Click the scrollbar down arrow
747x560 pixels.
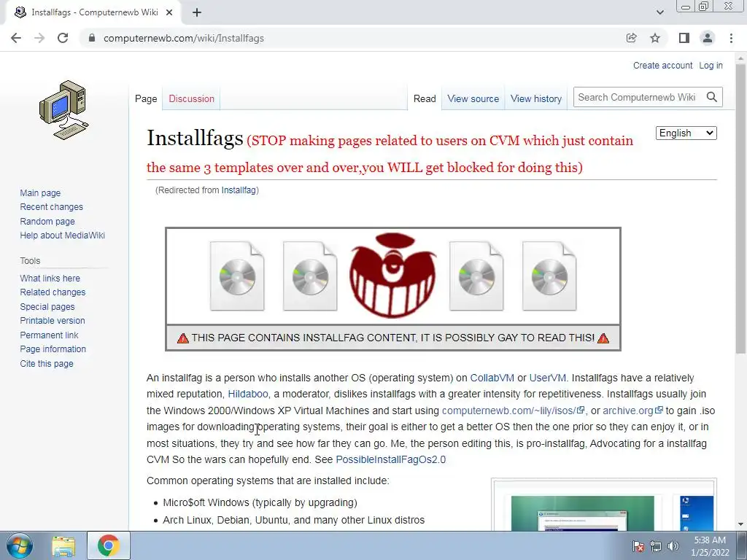740,525
